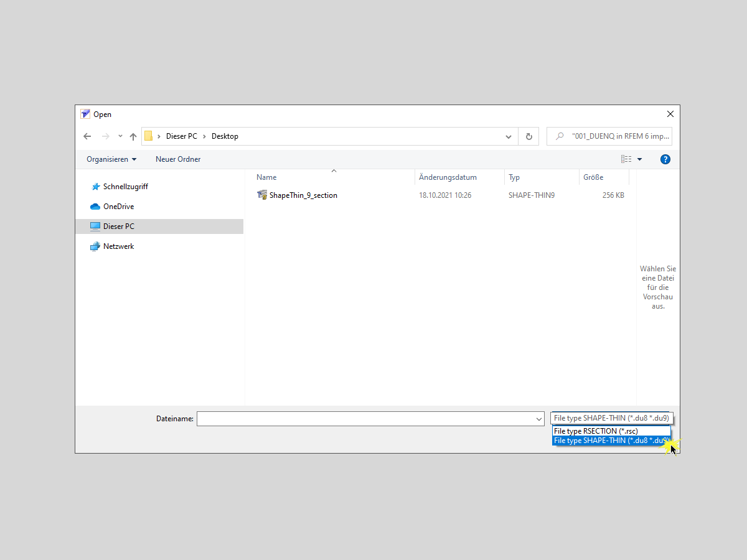Click the back navigation arrow

tap(87, 136)
